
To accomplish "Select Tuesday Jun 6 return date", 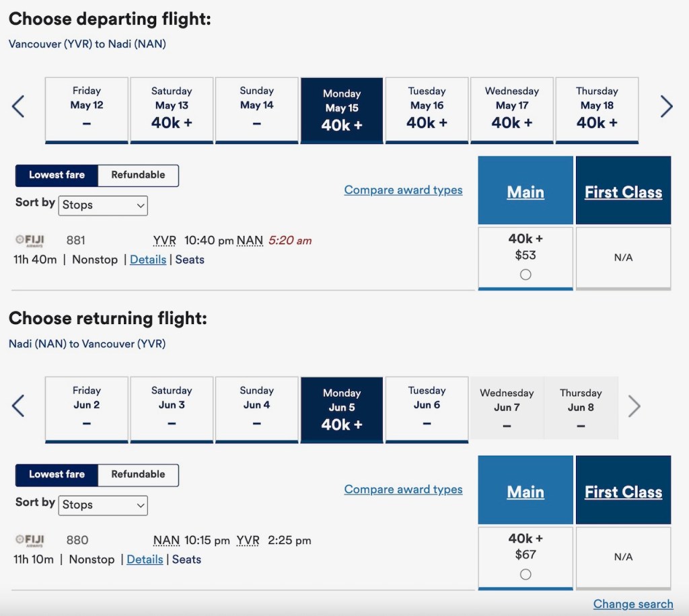I will 427,409.
